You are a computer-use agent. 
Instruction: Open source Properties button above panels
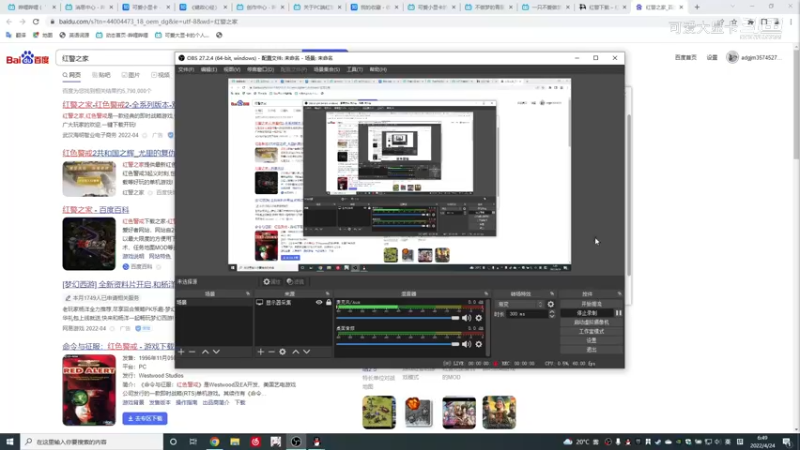(271, 282)
